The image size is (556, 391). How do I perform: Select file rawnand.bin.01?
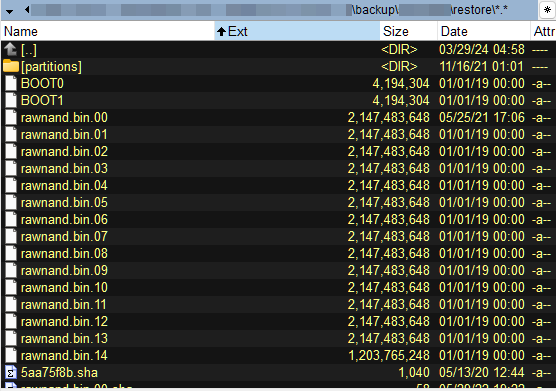click(x=64, y=135)
